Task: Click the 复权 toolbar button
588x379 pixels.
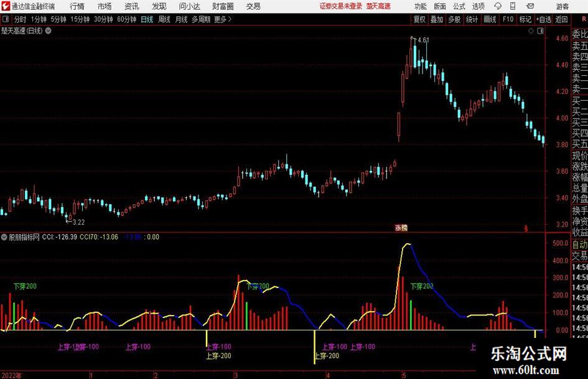Action: [419, 19]
